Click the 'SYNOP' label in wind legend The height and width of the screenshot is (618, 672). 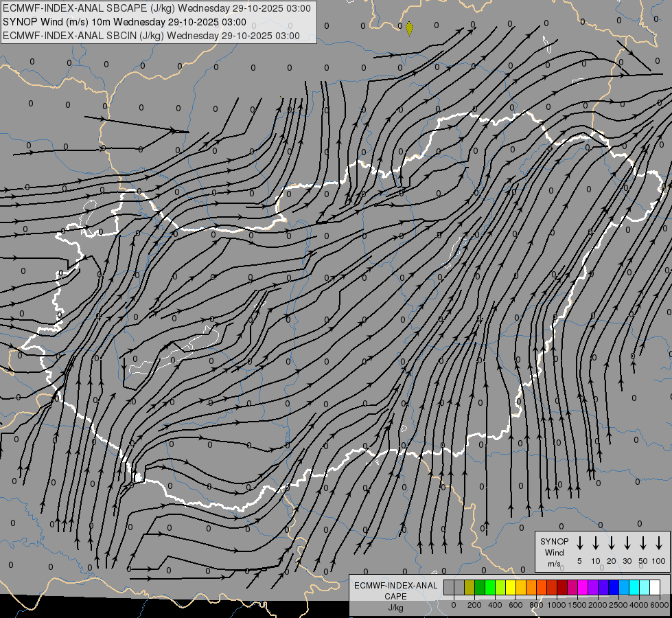click(554, 542)
